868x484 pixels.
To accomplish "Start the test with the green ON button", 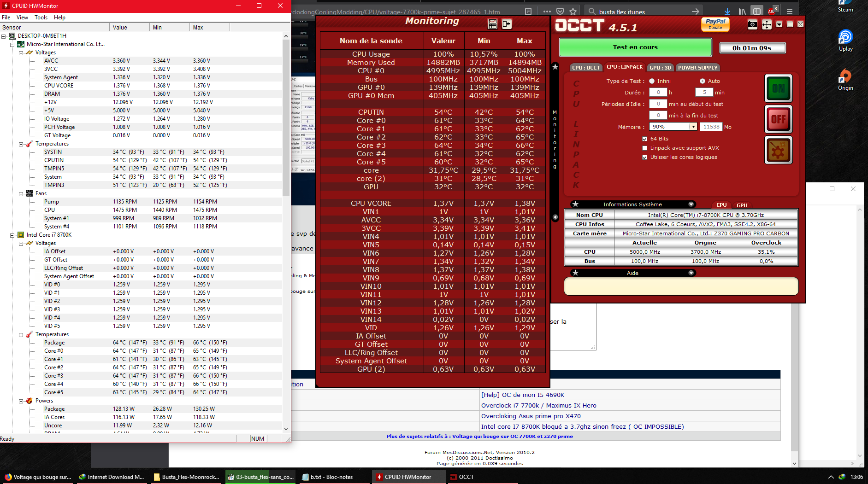I will [x=779, y=88].
